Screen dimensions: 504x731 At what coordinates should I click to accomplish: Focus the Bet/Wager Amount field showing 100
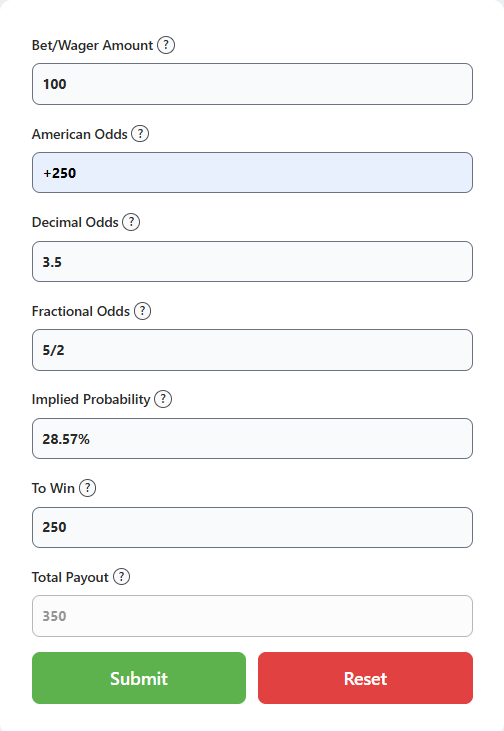coord(252,84)
